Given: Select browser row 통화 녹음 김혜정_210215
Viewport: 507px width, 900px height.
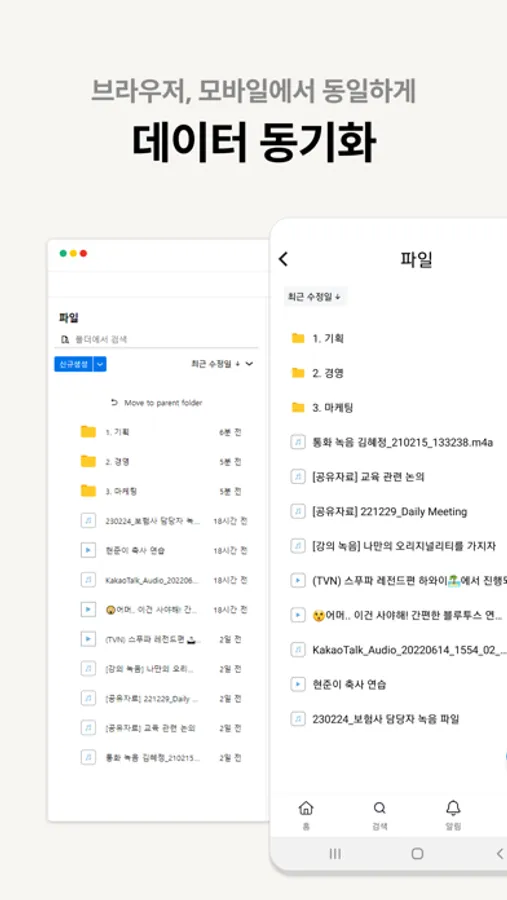Looking at the screenshot, I should (162, 758).
